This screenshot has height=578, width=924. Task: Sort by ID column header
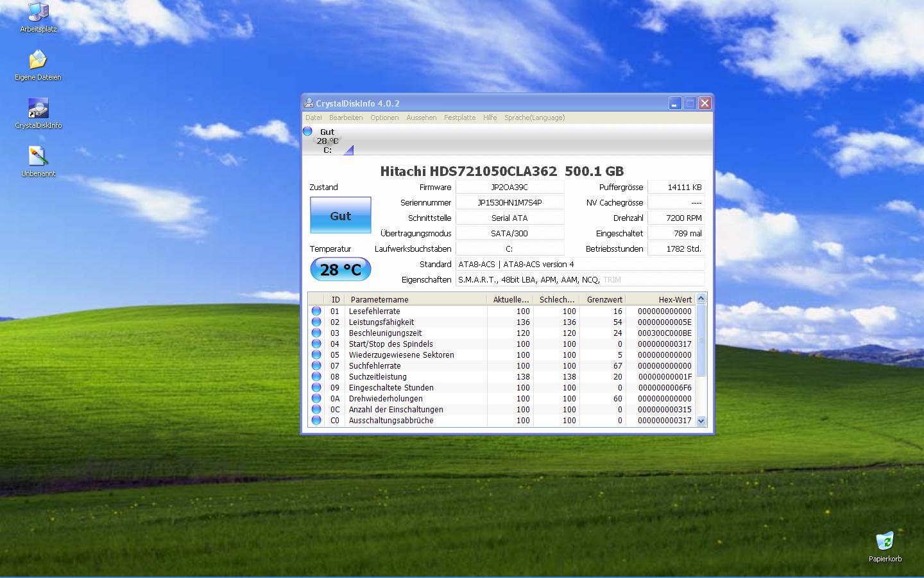(336, 299)
